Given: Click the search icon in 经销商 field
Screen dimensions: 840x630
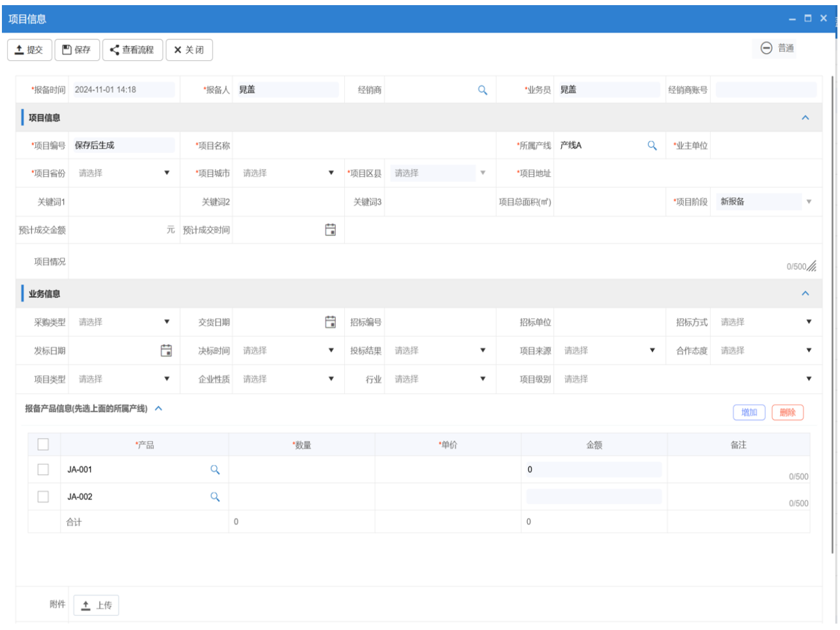Looking at the screenshot, I should coord(482,90).
